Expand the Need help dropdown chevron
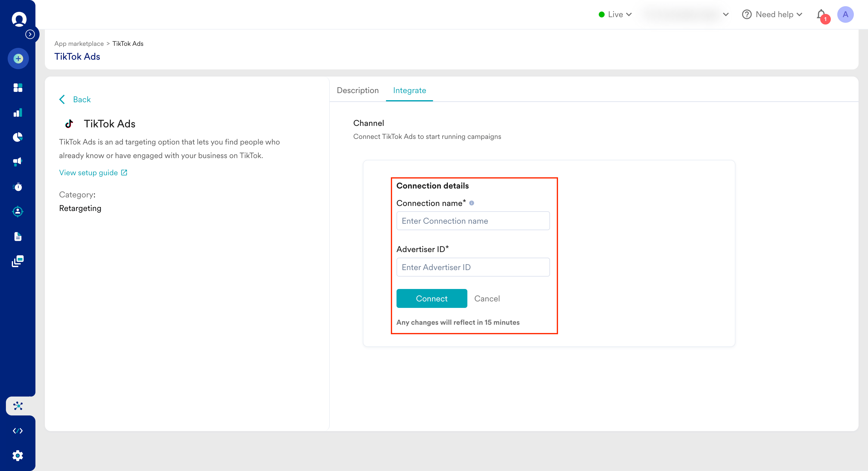 799,14
